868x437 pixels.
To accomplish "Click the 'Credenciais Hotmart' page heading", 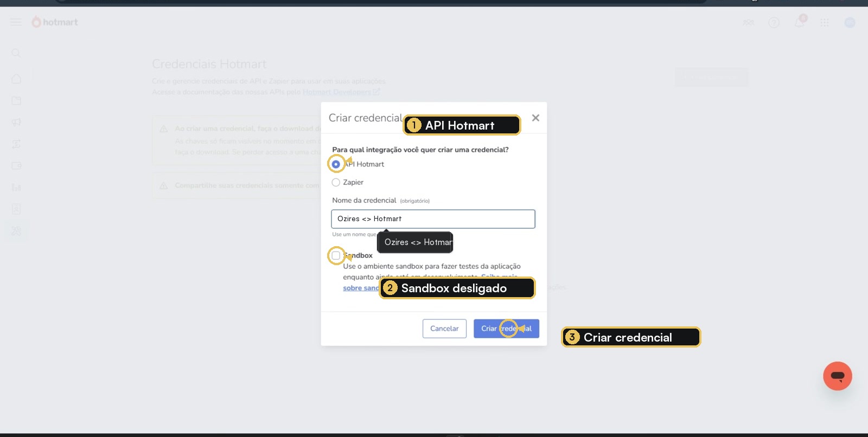I will pos(209,64).
